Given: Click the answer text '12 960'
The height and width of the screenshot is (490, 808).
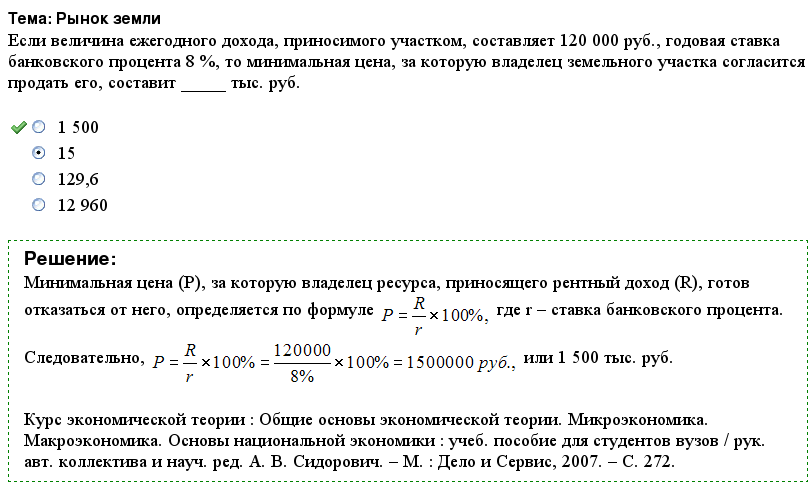Looking at the screenshot, I should click(x=82, y=205).
